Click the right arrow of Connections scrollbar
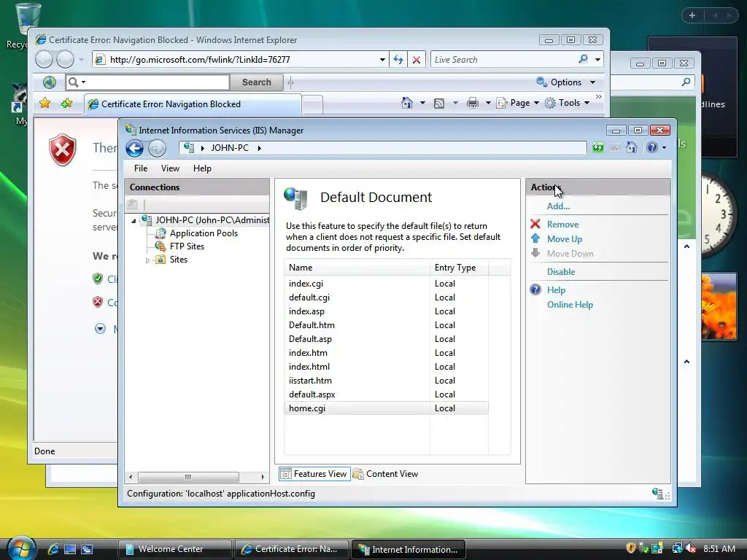747x560 pixels. point(263,477)
